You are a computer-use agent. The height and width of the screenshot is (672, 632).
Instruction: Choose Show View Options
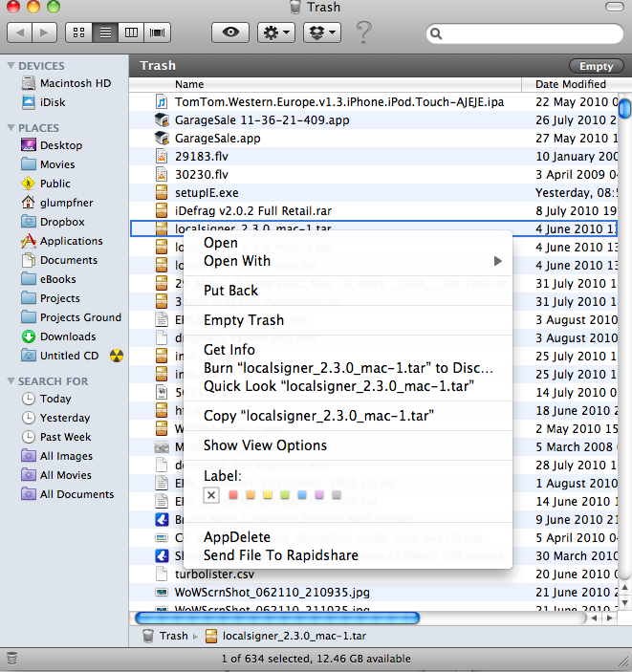(348, 445)
